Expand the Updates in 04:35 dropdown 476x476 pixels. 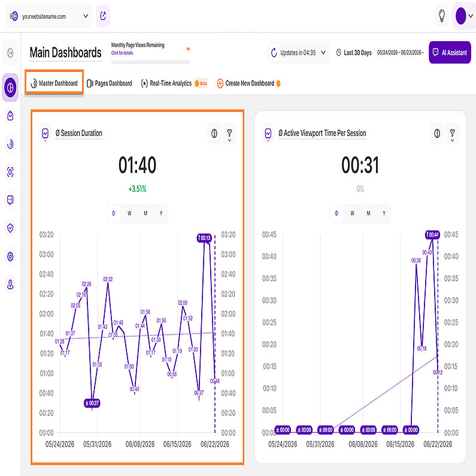point(298,53)
